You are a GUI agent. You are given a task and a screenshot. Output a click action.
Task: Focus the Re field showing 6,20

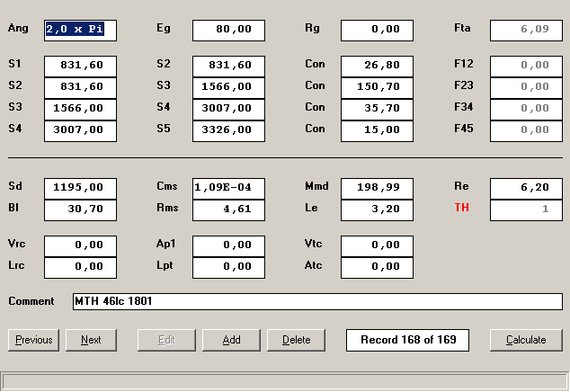pos(526,189)
